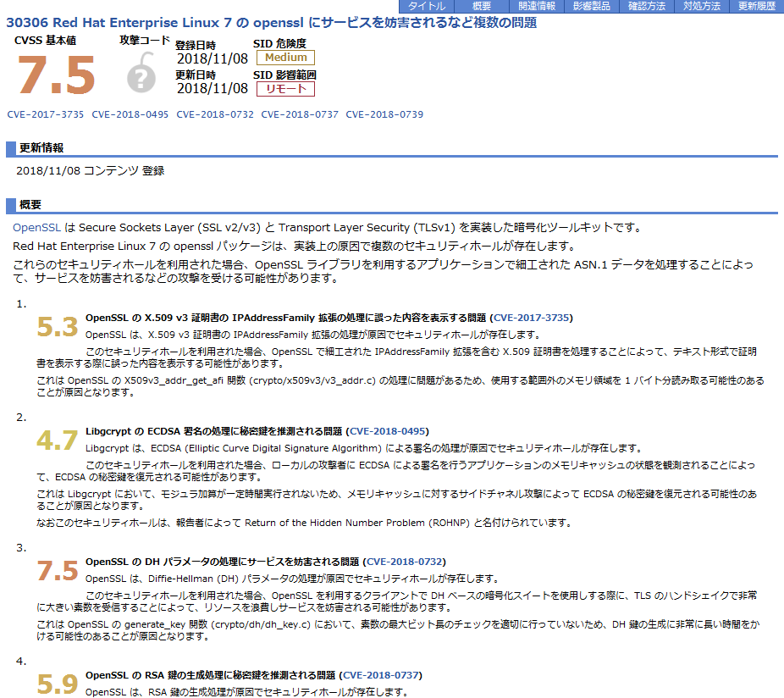Click the 攻撃コード label
This screenshot has width=784, height=698.
(145, 40)
